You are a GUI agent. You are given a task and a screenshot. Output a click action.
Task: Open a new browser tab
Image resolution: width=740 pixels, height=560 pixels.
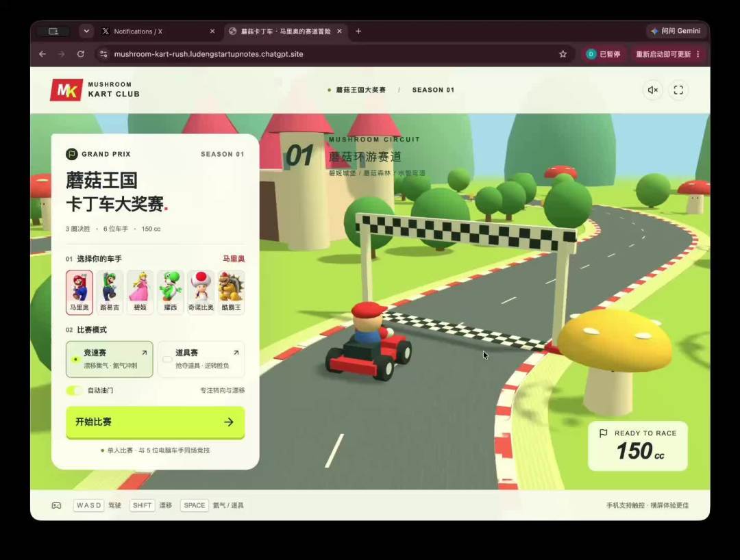[358, 31]
